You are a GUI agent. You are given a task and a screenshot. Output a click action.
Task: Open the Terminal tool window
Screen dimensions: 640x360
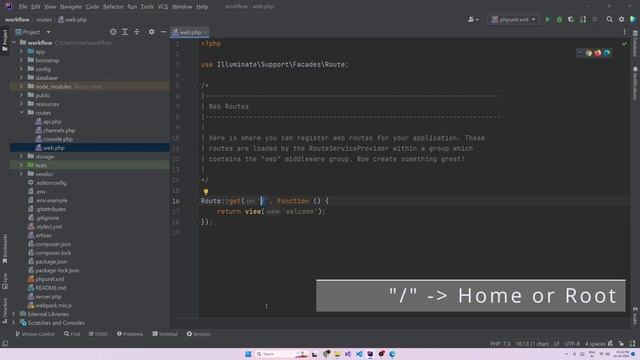pos(165,334)
